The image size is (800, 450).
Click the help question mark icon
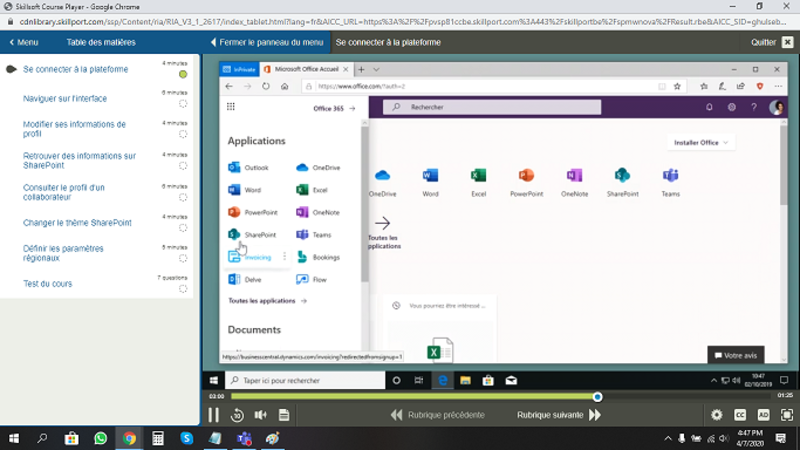pos(754,107)
